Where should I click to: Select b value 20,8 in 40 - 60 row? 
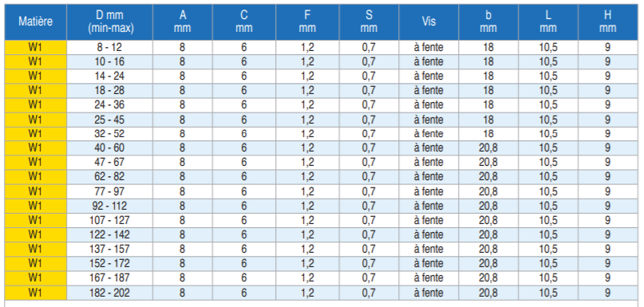488,148
